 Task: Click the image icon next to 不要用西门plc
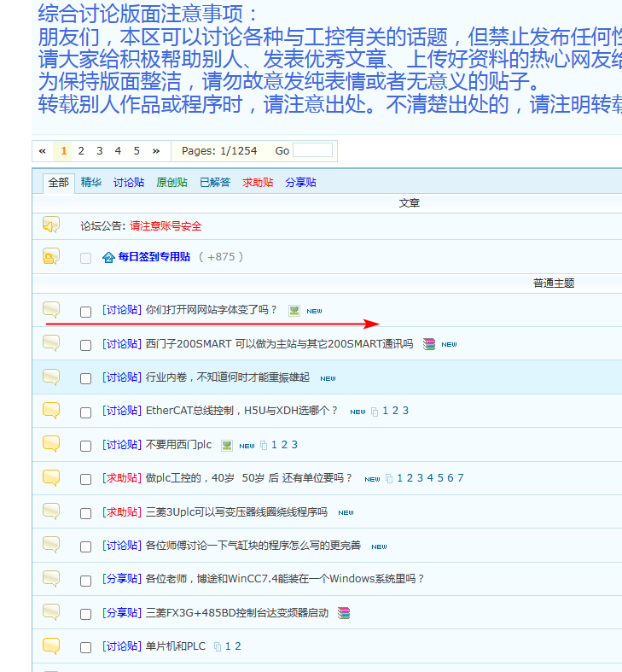(x=227, y=445)
